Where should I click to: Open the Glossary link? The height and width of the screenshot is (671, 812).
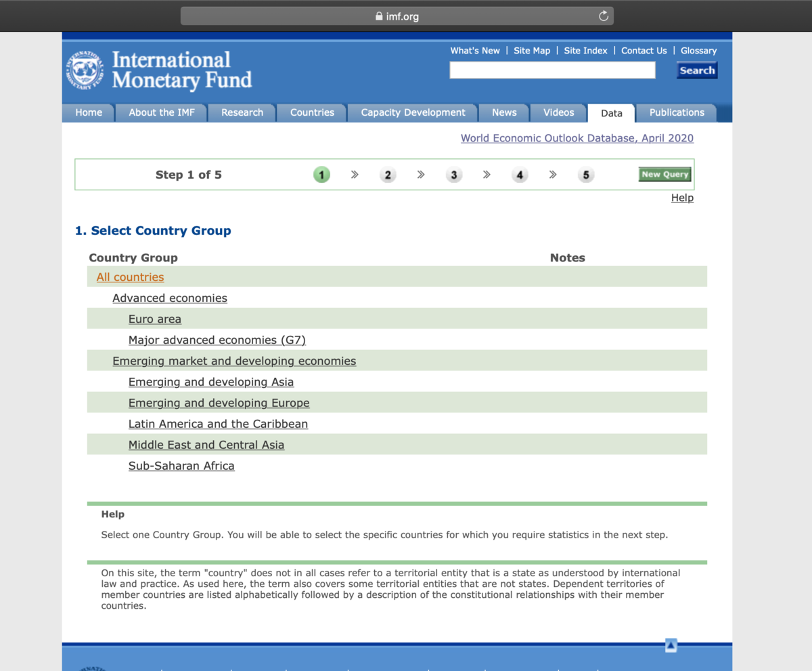click(699, 51)
